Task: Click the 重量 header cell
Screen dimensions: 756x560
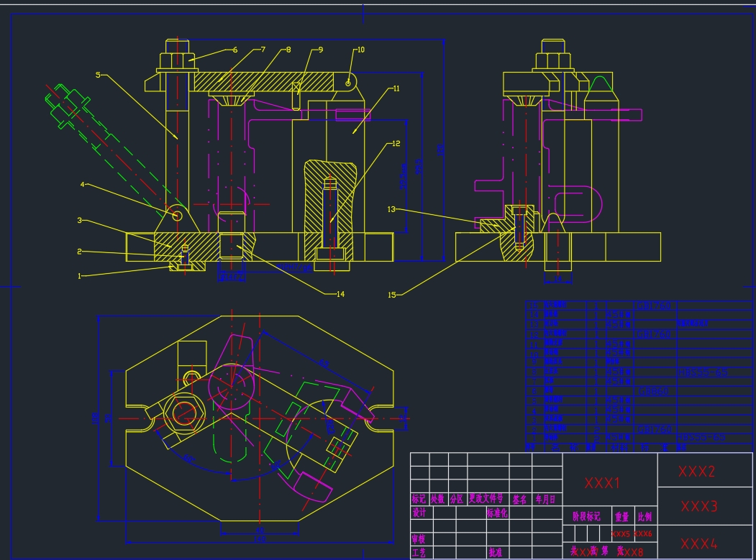Action: 622,517
